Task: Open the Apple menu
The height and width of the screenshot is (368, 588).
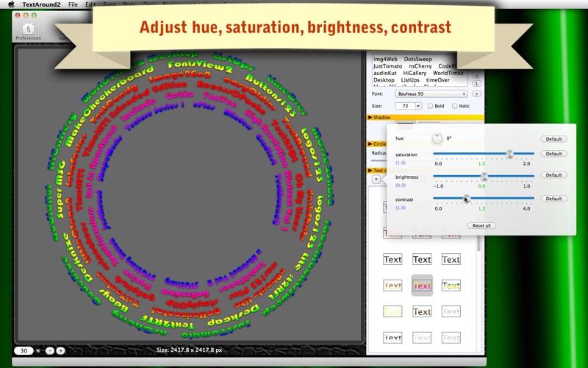Action: click(11, 4)
